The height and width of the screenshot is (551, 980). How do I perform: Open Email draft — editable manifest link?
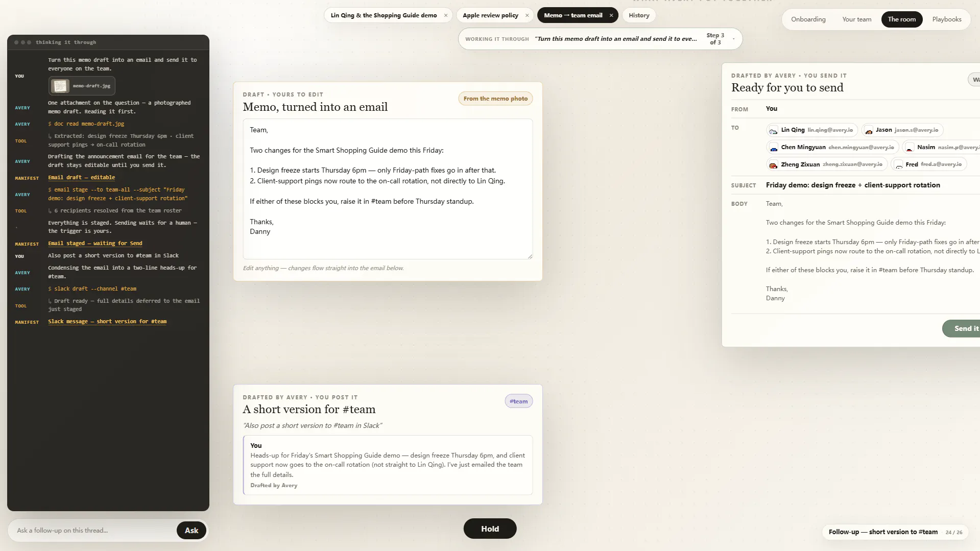pyautogui.click(x=81, y=178)
